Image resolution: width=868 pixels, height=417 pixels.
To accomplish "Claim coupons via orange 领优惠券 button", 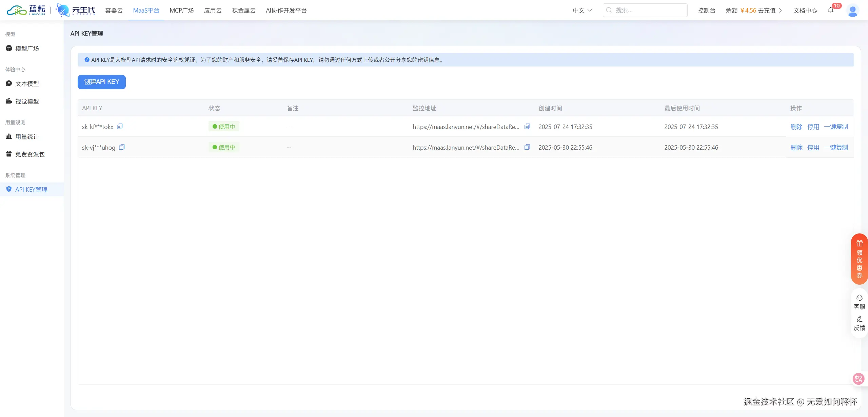I will (859, 259).
